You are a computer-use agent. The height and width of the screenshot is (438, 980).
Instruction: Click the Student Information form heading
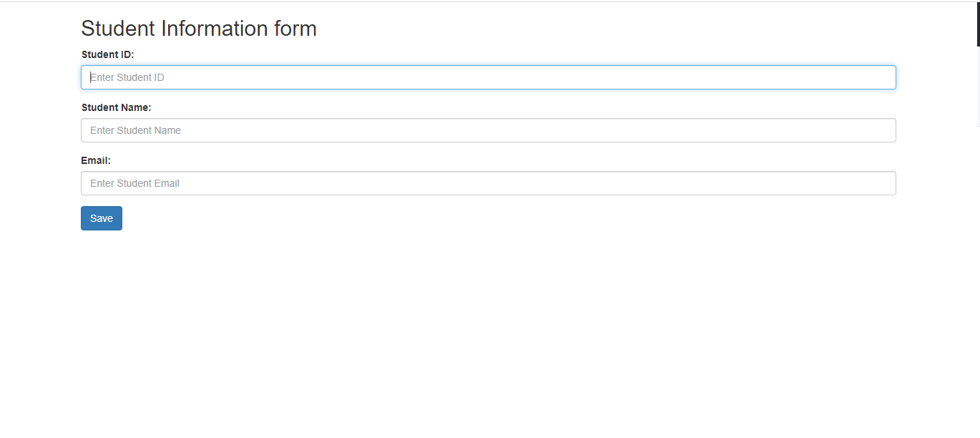[x=199, y=29]
